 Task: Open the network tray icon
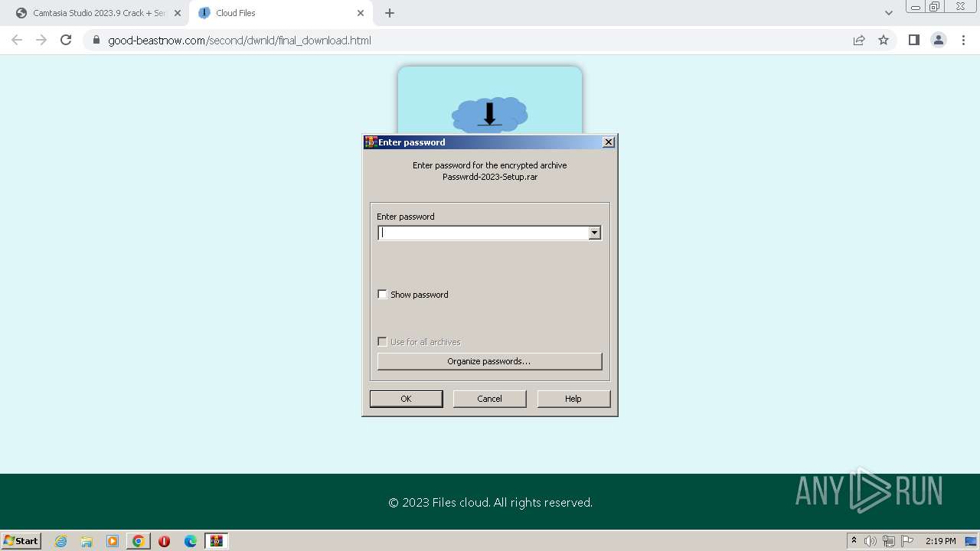pos(889,541)
